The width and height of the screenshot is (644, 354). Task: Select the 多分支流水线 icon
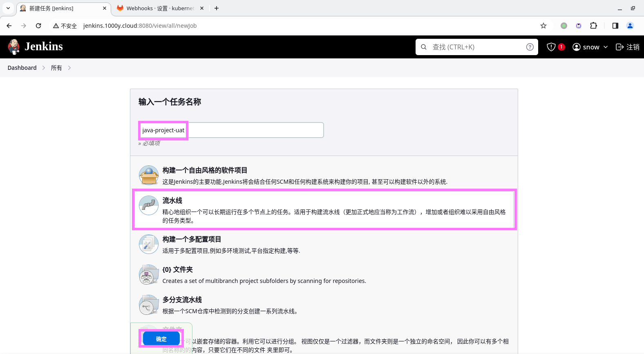click(149, 305)
